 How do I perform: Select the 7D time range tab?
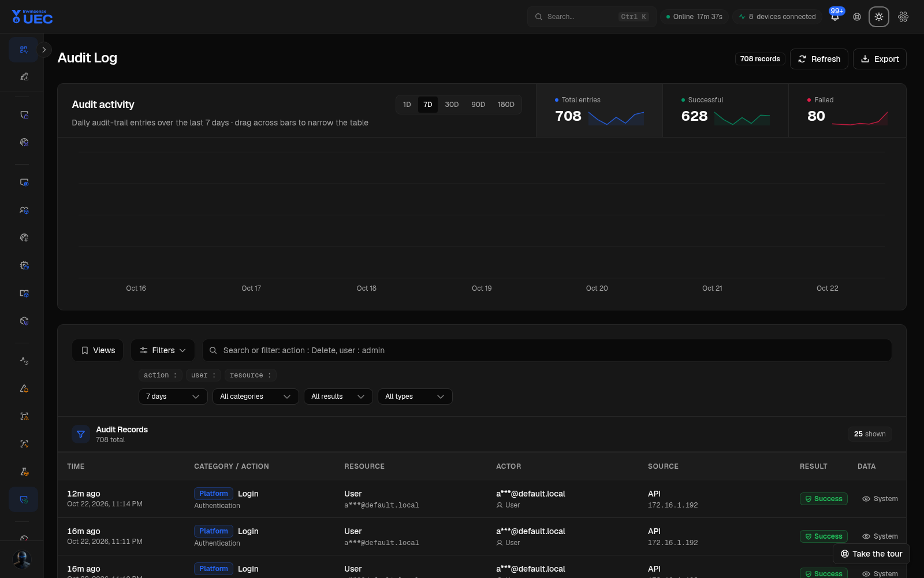428,105
